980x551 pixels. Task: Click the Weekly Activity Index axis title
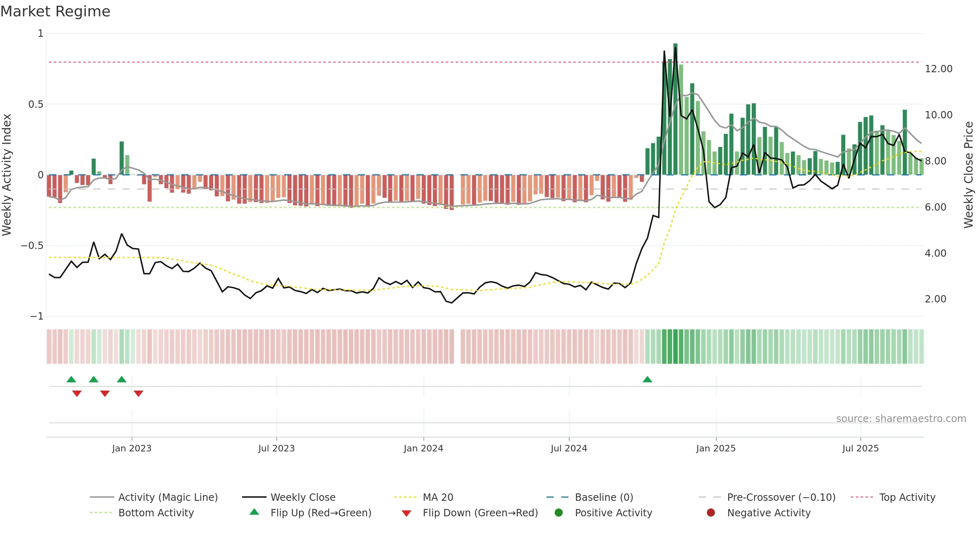(7, 175)
